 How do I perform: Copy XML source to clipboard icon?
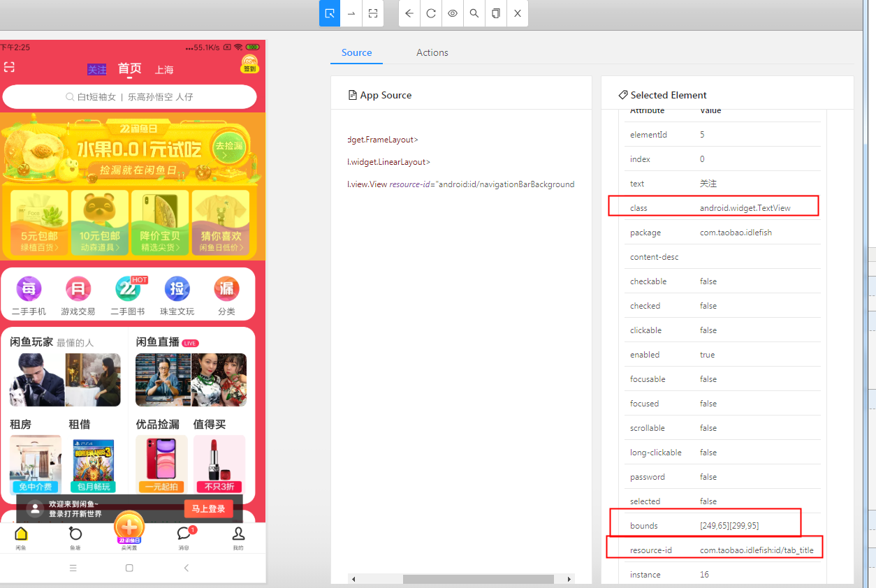[x=496, y=13]
